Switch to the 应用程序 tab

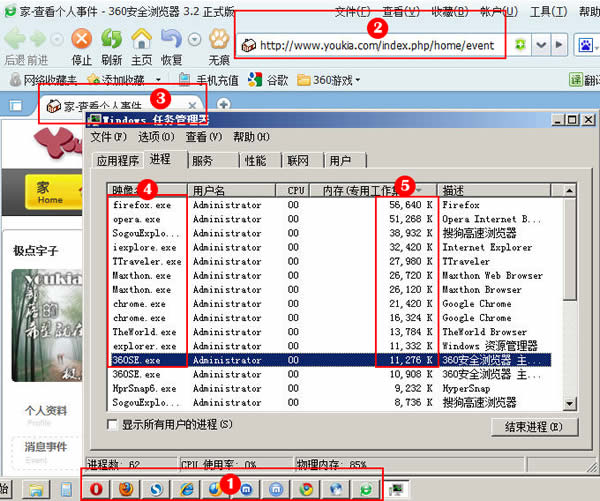118,160
